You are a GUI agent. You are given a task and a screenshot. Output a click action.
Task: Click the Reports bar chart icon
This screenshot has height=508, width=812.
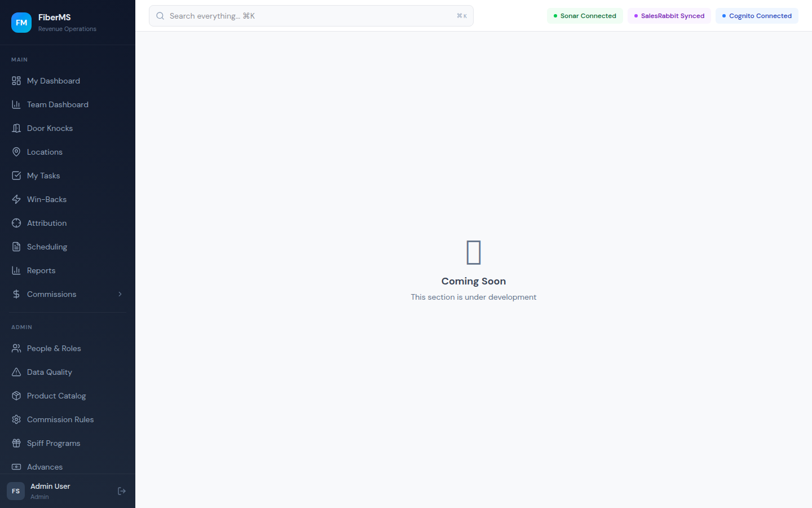click(17, 270)
